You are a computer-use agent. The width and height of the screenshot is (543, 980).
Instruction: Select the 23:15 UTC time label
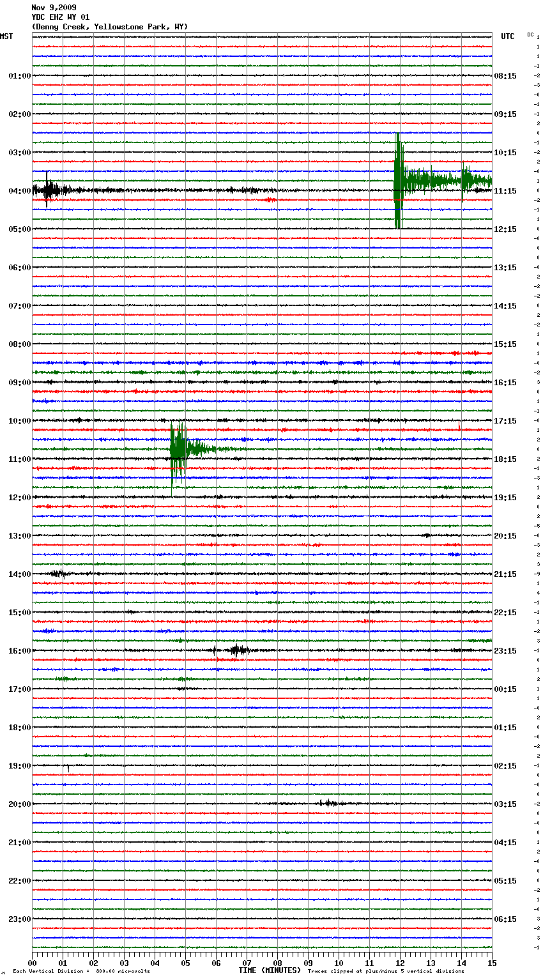pos(505,651)
